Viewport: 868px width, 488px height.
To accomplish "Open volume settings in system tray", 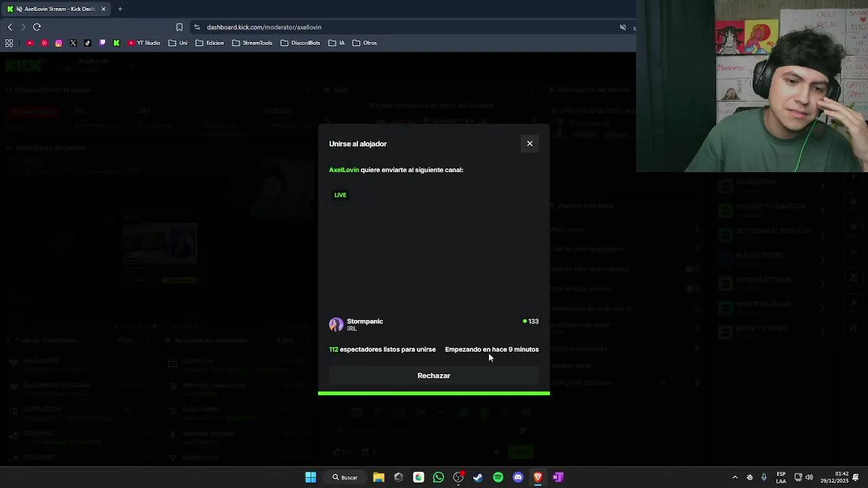I will coord(809,477).
